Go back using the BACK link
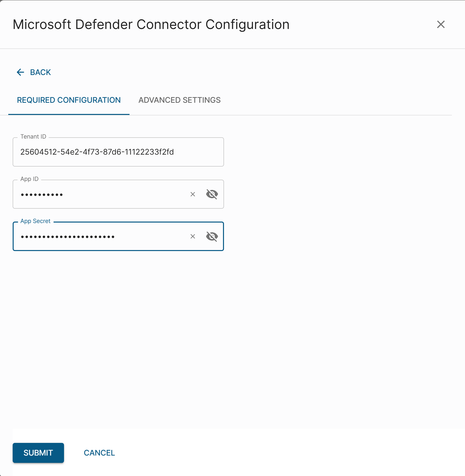The height and width of the screenshot is (476, 465). pyautogui.click(x=34, y=72)
